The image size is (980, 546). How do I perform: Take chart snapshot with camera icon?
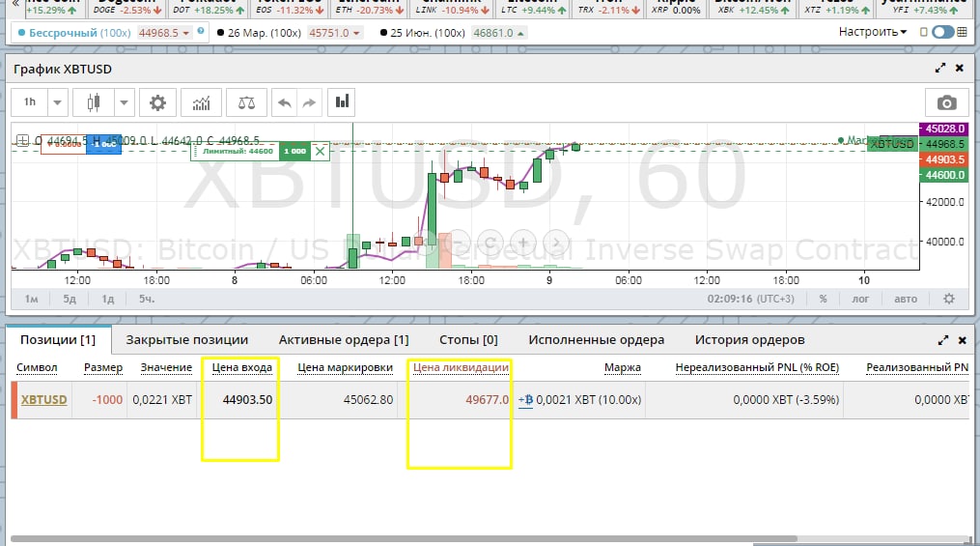[947, 102]
